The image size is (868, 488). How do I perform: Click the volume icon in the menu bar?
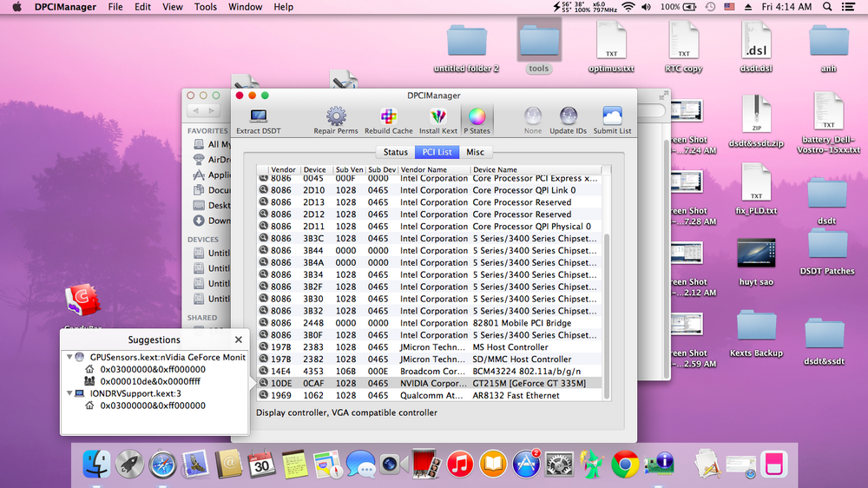coord(646,7)
